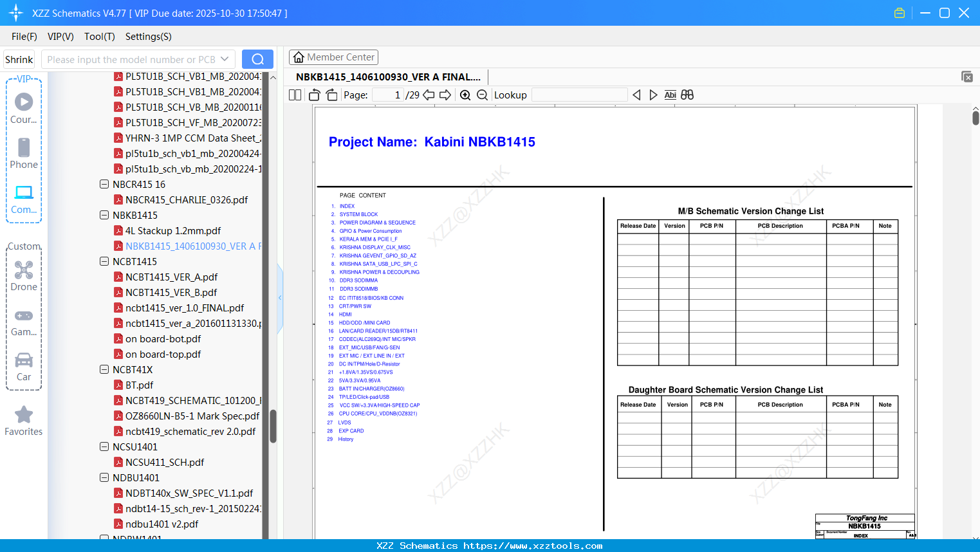Open OZ8660LN-B5-1 Mark Spec.pdf
The width and height of the screenshot is (980, 552).
[x=192, y=416]
